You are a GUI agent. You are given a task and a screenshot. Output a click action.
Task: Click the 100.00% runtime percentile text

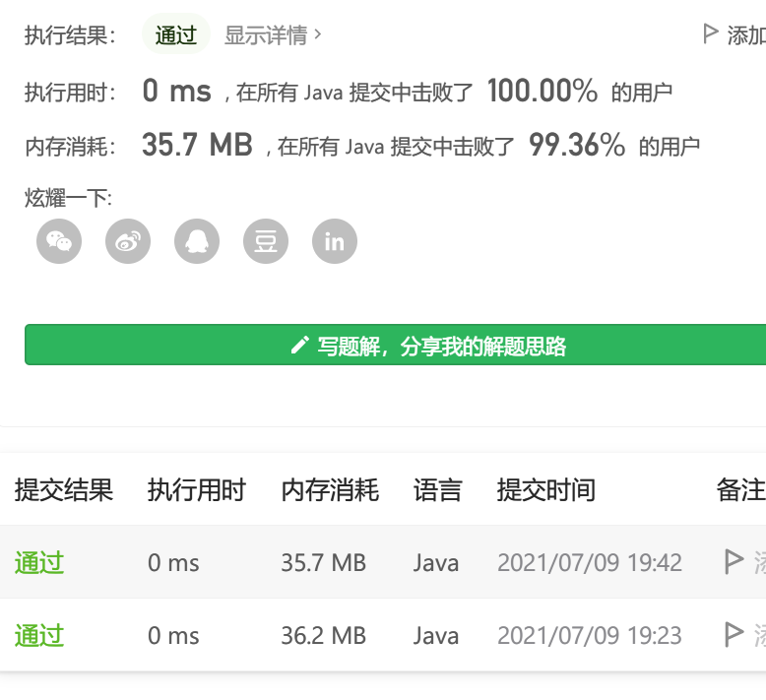click(543, 91)
